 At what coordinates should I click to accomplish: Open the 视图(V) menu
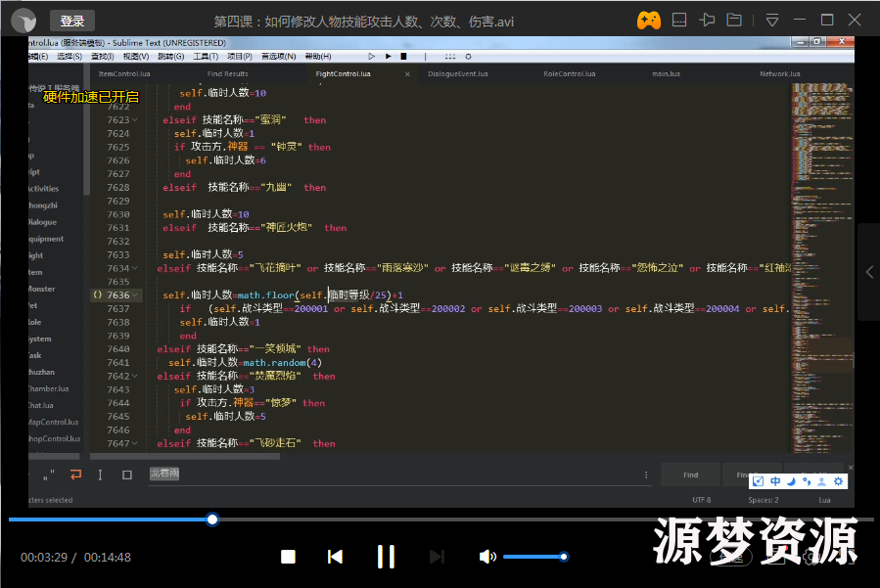point(136,57)
